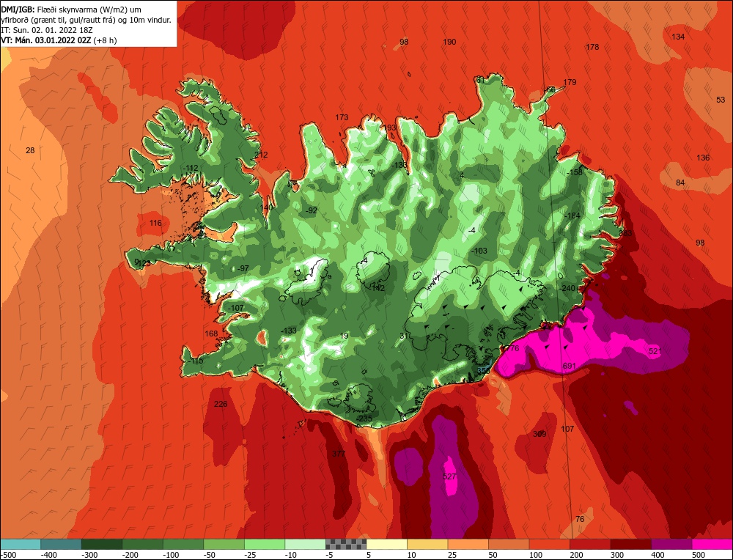The image size is (733, 560).
Task: Click the value 76 near the bottom edge
Action: coord(580,519)
